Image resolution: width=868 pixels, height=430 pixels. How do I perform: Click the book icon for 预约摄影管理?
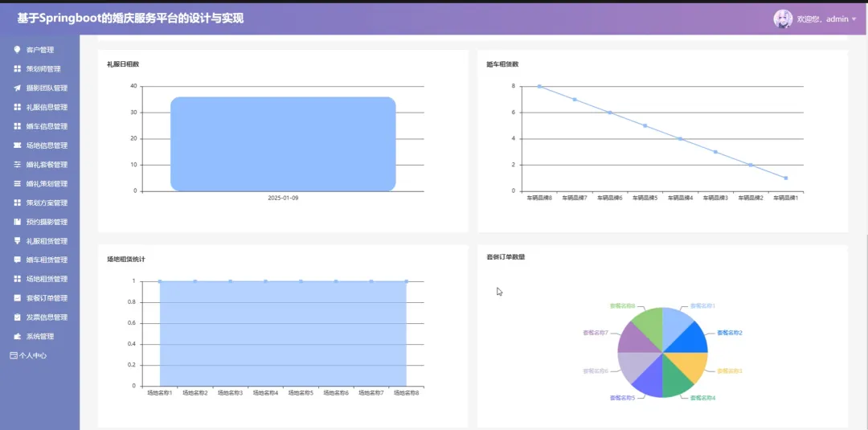coord(17,221)
